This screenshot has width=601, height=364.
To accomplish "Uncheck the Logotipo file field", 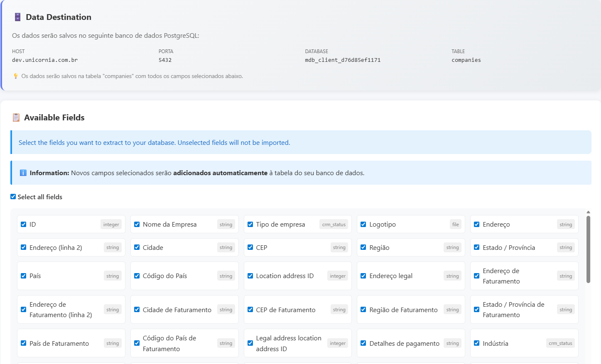I will tap(363, 224).
